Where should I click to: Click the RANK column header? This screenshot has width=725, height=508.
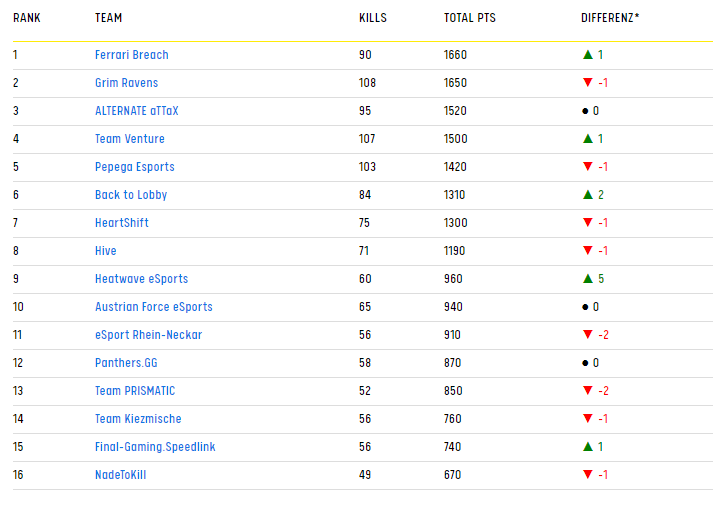pyautogui.click(x=27, y=18)
